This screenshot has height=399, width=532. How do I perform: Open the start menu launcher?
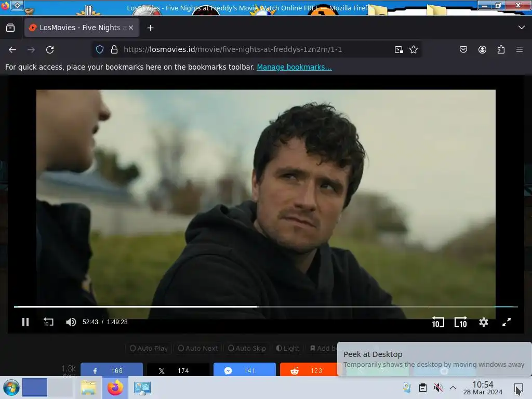coord(11,388)
